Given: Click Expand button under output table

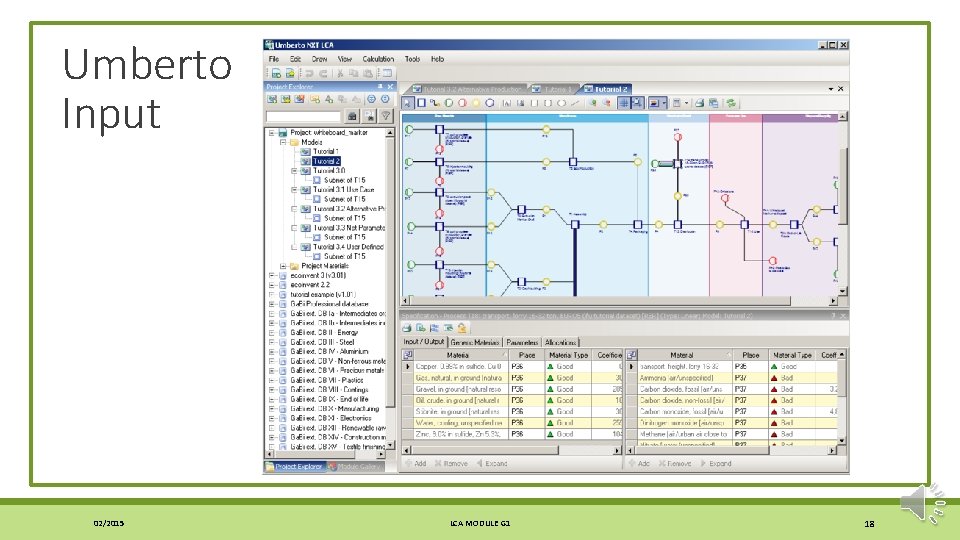Looking at the screenshot, I should [x=716, y=463].
